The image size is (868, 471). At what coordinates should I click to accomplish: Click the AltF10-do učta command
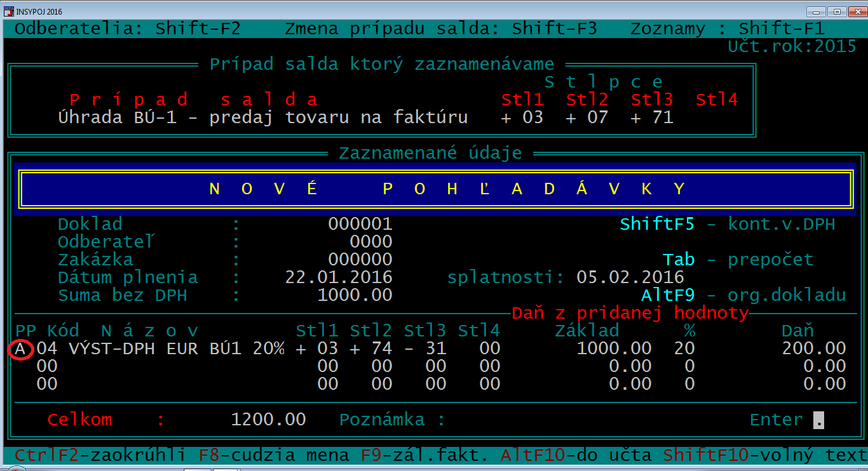[x=576, y=455]
